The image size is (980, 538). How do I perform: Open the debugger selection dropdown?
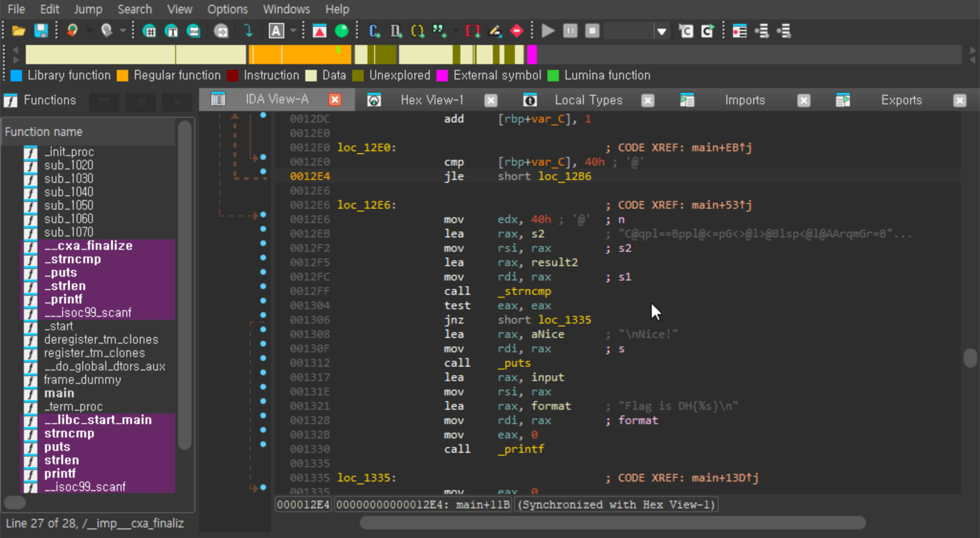(661, 32)
